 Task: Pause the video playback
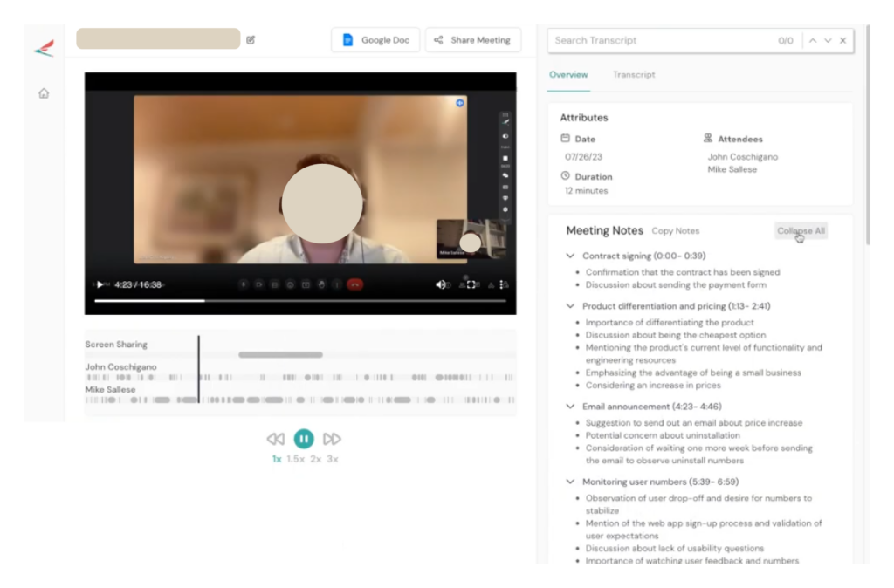(304, 439)
